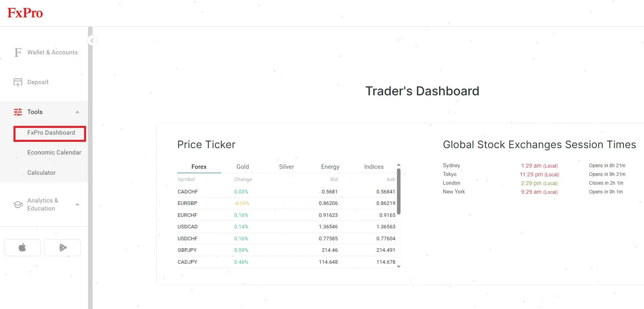Image resolution: width=644 pixels, height=309 pixels.
Task: Open the Silver price tab
Action: (286, 166)
